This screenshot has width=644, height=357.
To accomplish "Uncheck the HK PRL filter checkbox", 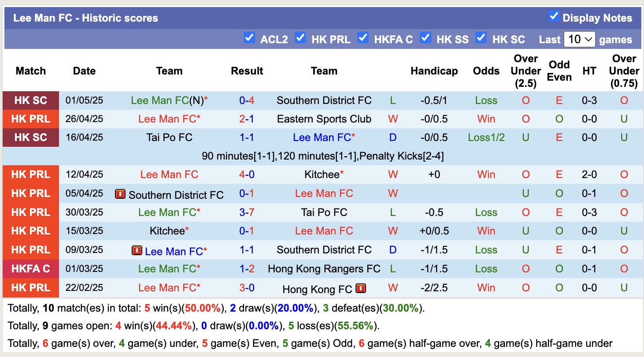I will pyautogui.click(x=301, y=38).
